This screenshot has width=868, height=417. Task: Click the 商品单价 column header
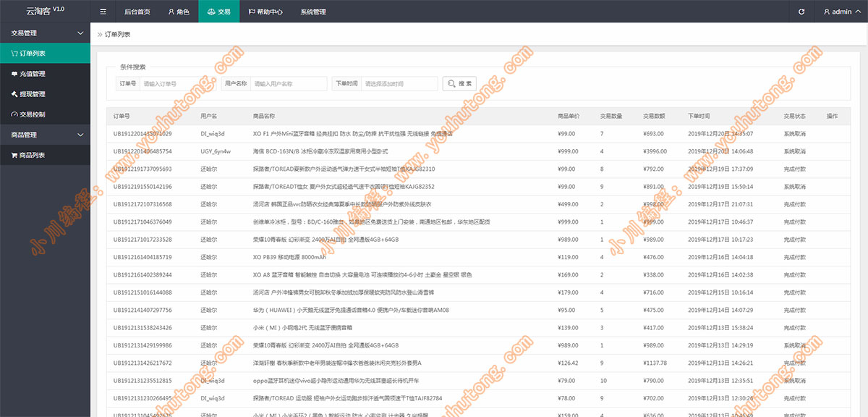[x=569, y=116]
